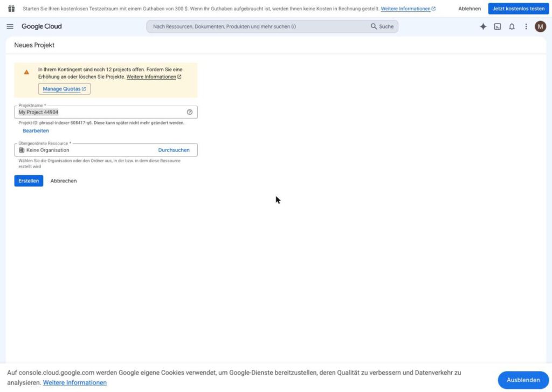Click Durchsuchen to browse organisations
552x392 pixels.
pyautogui.click(x=174, y=150)
